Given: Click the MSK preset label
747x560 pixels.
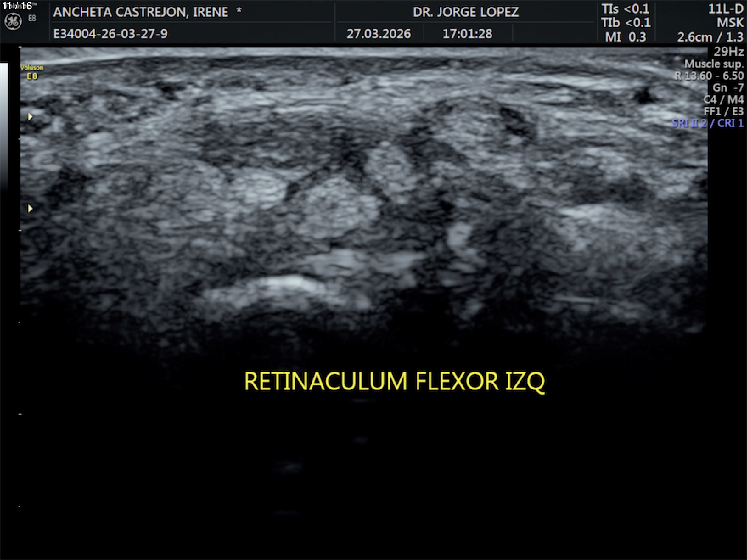Looking at the screenshot, I should [730, 22].
